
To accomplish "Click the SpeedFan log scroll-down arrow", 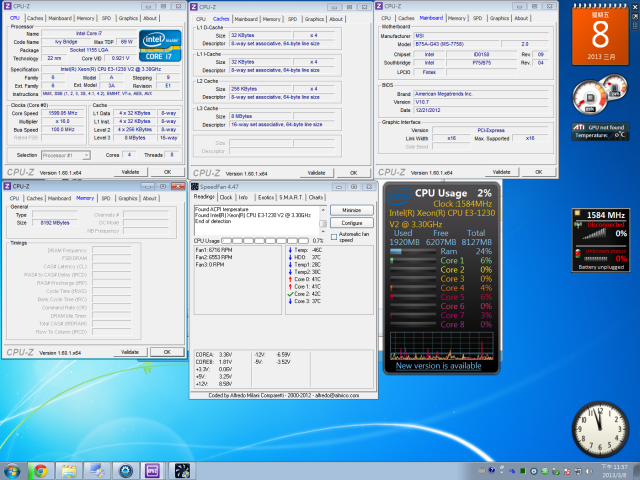I will pos(323,231).
